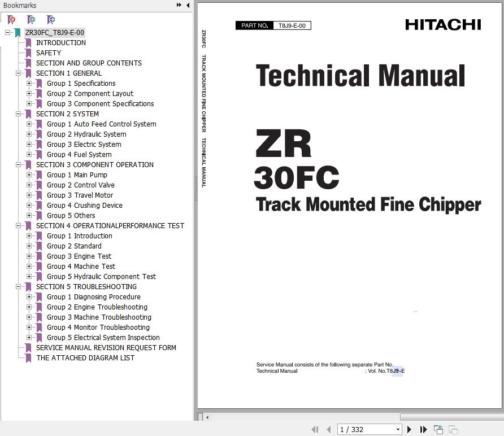
Task: Jump to the last page
Action: pos(423,429)
